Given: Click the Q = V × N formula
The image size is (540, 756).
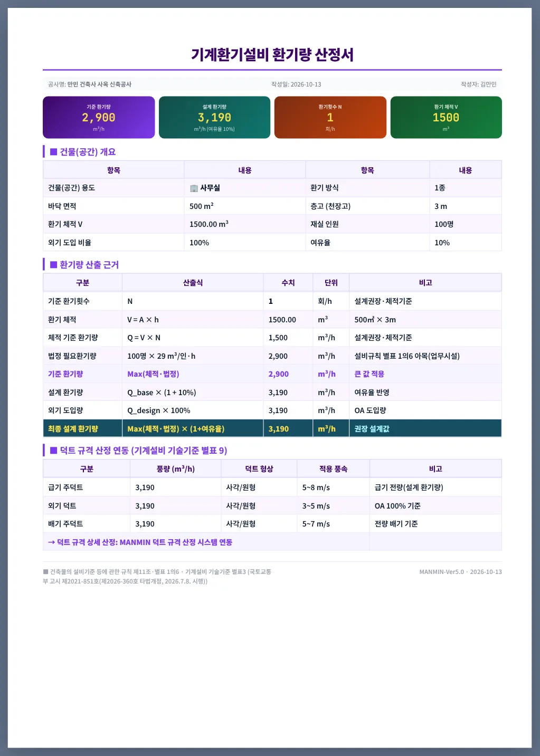Looking at the screenshot, I should pos(144,338).
